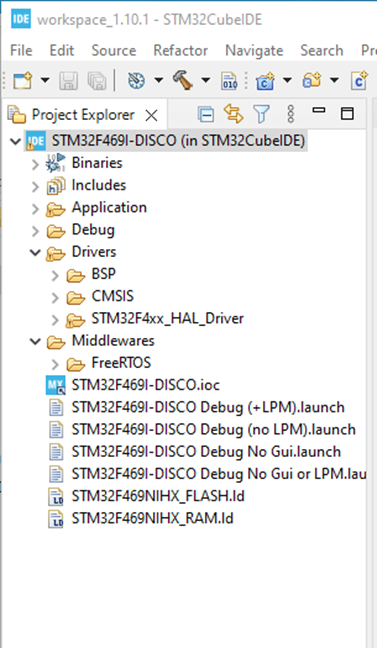The height and width of the screenshot is (648, 377).
Task: Open the dropdown beside new C project
Action: [x=287, y=80]
